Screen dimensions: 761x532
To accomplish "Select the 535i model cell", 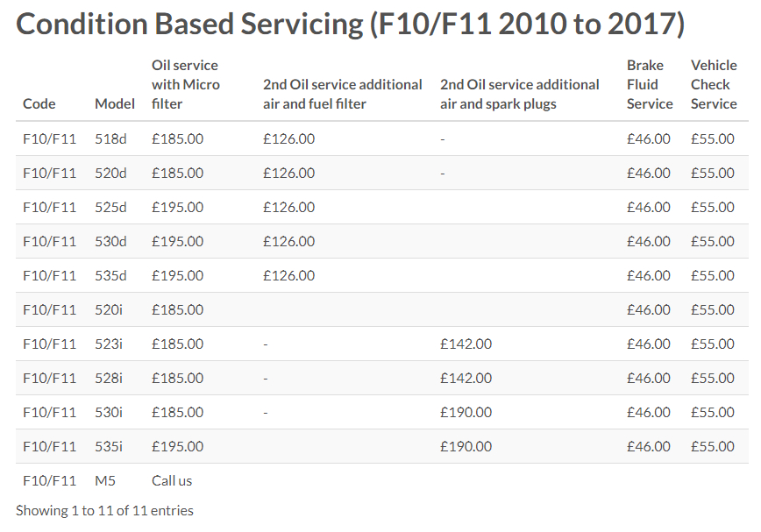I will point(109,446).
